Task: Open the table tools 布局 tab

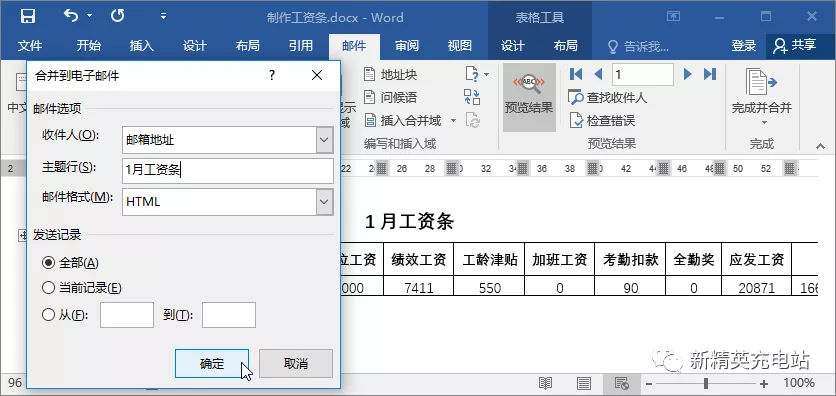Action: click(565, 46)
